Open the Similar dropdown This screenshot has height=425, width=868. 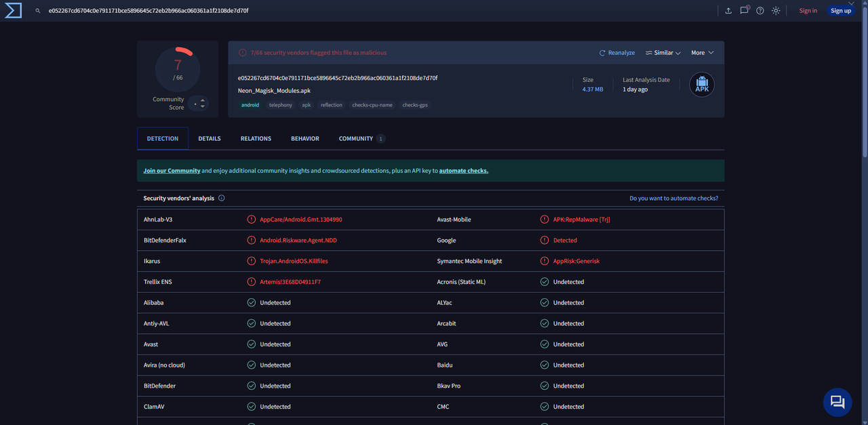(663, 53)
